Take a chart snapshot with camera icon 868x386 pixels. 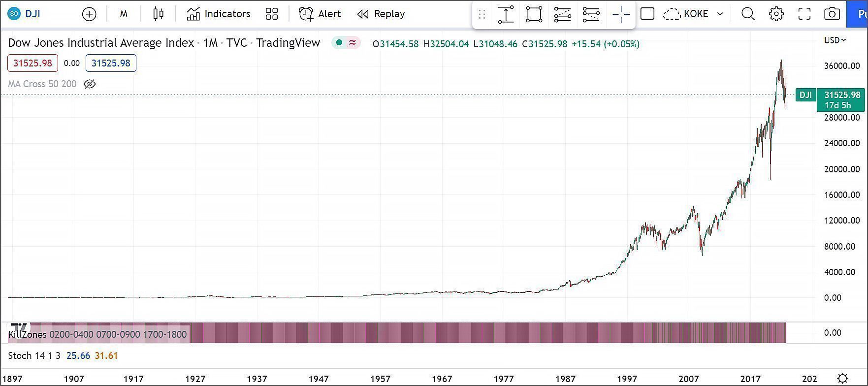coord(832,14)
